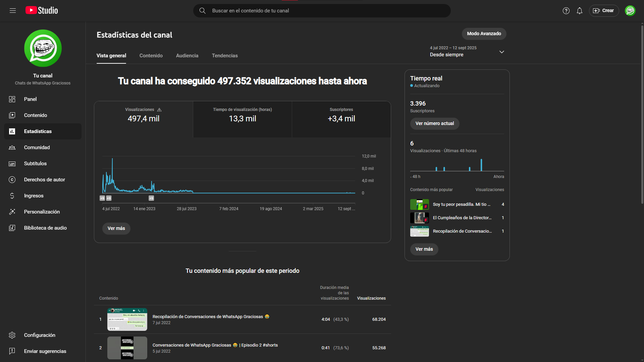Click the Comunidad people icon
This screenshot has width=644, height=362.
click(12, 147)
